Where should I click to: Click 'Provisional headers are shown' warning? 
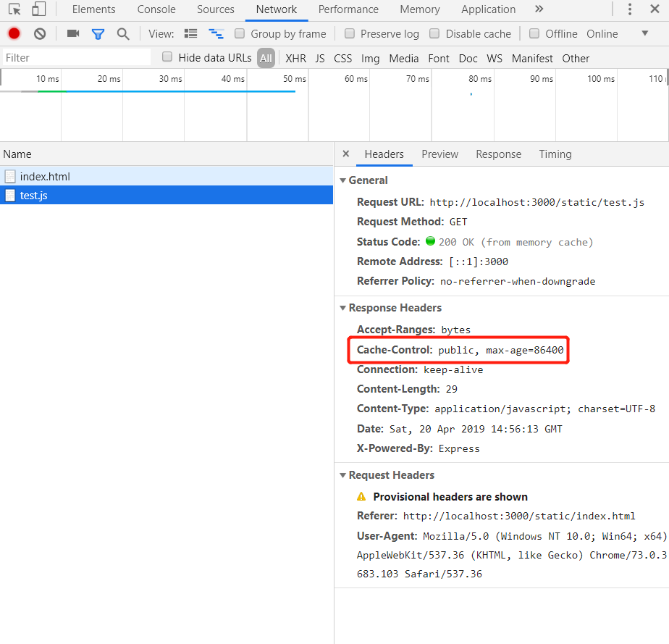point(450,497)
